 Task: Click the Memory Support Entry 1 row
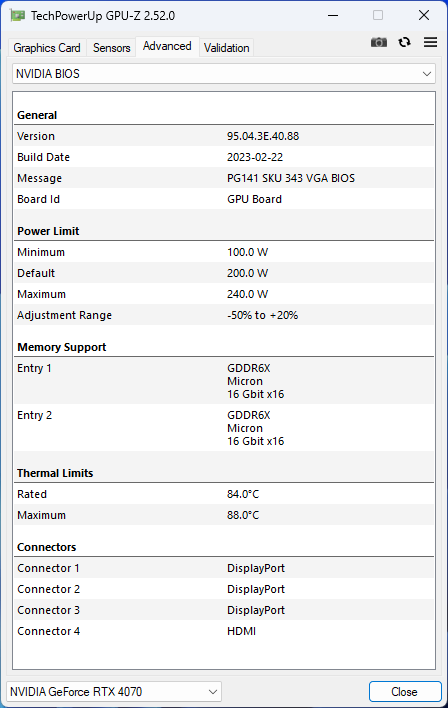click(x=224, y=381)
